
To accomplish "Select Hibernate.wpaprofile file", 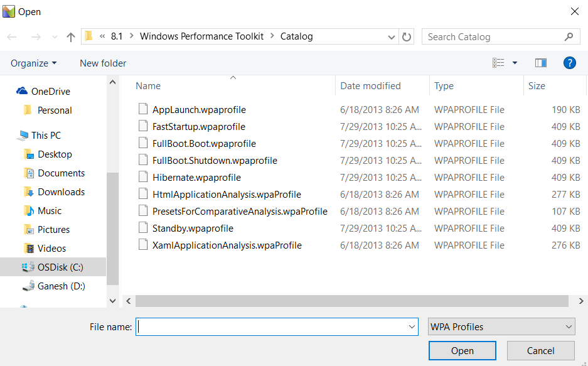I will (196, 178).
